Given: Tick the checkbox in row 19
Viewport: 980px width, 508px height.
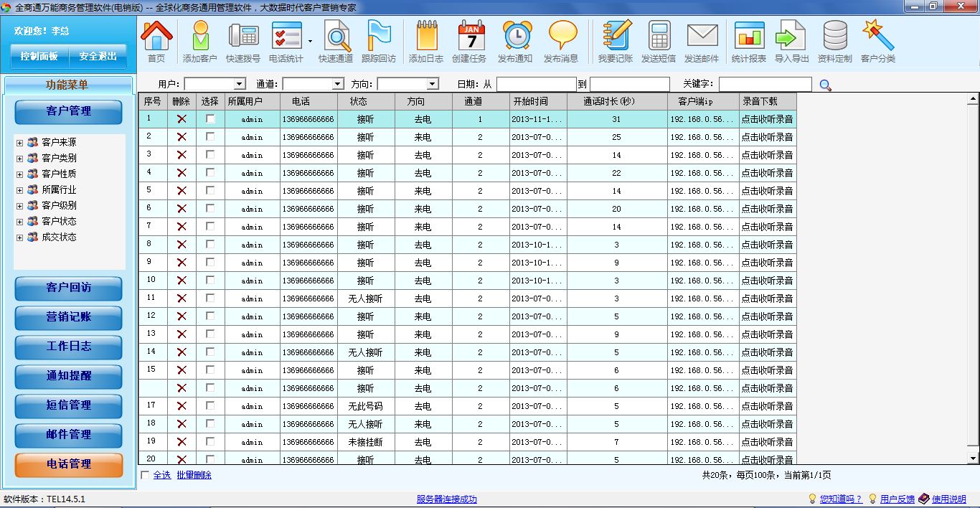Looking at the screenshot, I should click(210, 441).
